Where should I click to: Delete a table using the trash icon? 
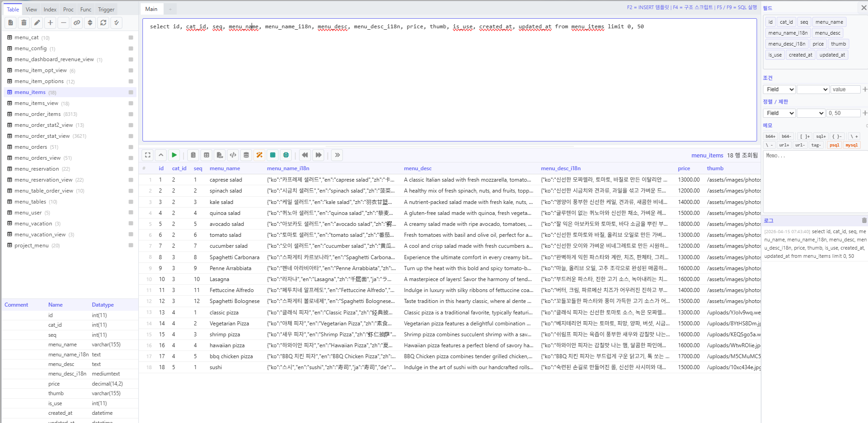pos(24,22)
